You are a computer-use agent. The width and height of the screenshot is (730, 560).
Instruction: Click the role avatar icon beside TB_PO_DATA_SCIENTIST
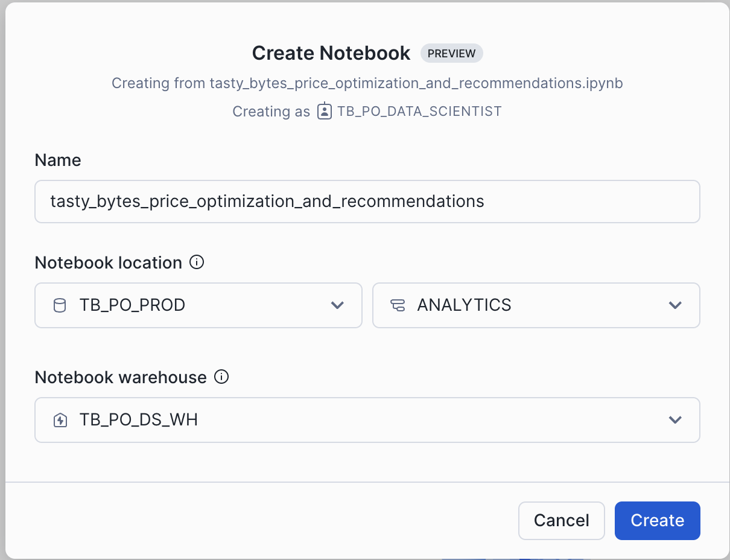pyautogui.click(x=325, y=111)
